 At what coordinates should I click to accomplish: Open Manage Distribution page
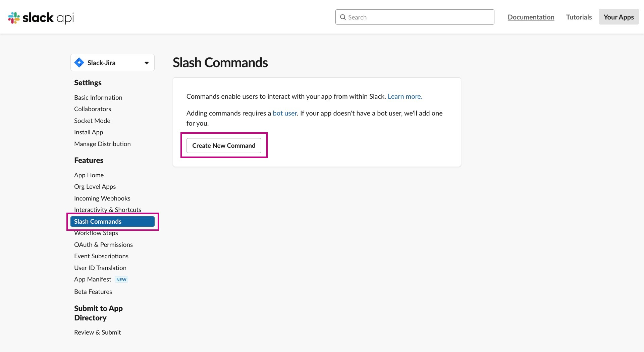coord(102,144)
